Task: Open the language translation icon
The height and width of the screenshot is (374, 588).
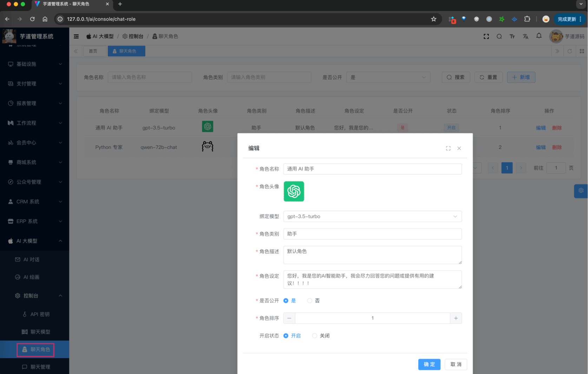Action: point(526,37)
